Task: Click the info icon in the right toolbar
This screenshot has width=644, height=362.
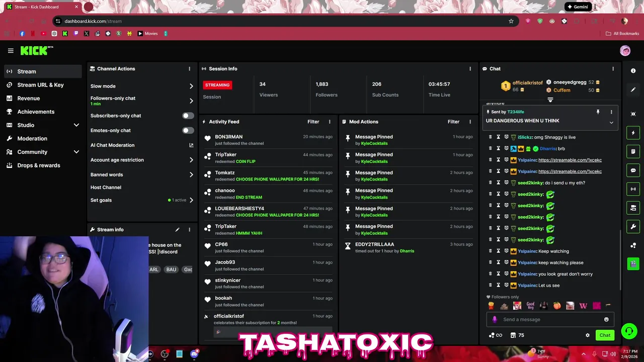Action: pyautogui.click(x=633, y=71)
